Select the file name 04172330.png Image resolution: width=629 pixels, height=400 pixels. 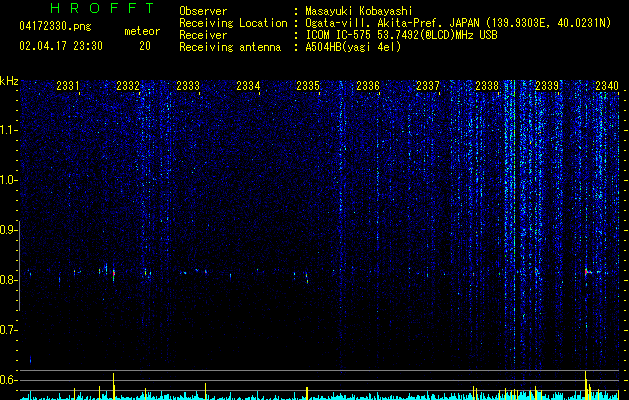pos(55,27)
